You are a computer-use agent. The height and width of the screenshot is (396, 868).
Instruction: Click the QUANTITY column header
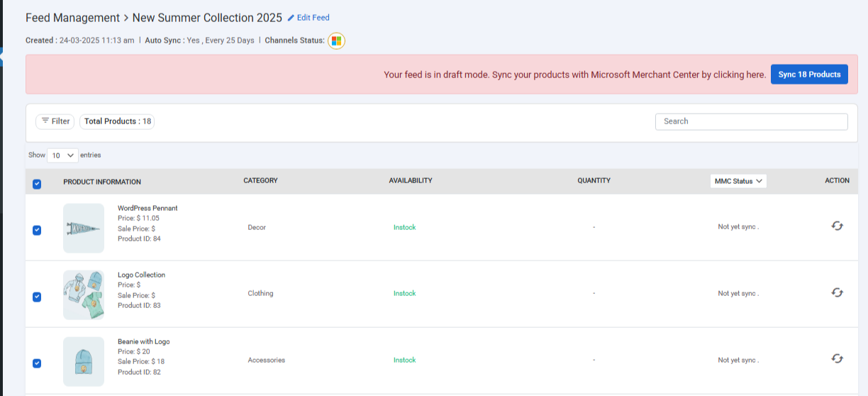point(594,180)
